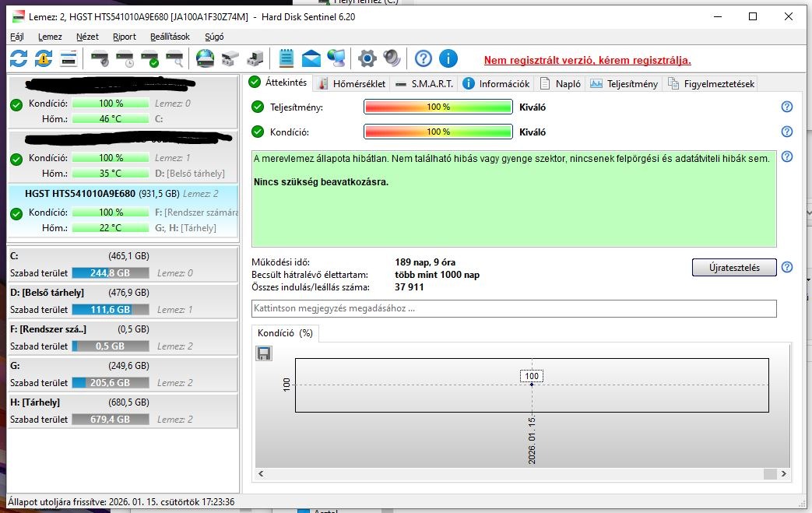This screenshot has width=812, height=513.
Task: Click the Teljesítmény 100 % gradient bar
Action: (x=438, y=107)
